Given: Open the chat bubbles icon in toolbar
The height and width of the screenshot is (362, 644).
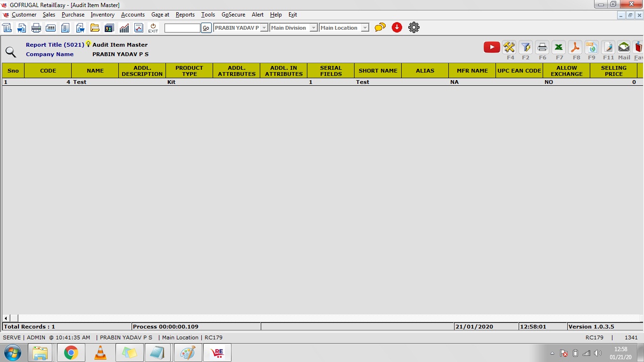Looking at the screenshot, I should 380,27.
